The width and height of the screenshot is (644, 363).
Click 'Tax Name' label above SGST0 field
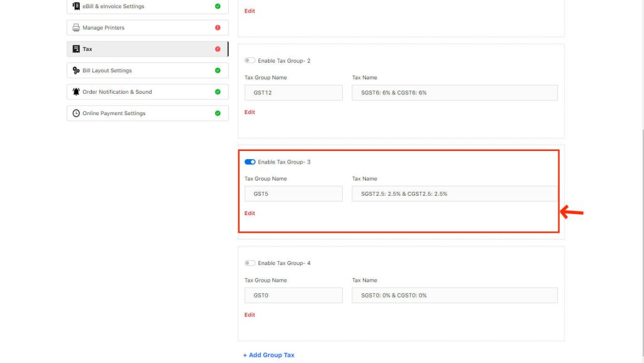click(x=365, y=280)
